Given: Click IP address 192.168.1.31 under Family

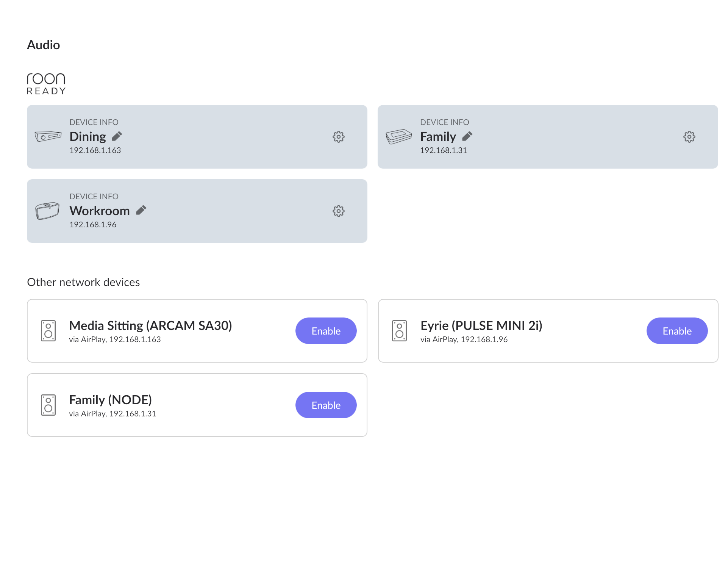Looking at the screenshot, I should click(443, 150).
